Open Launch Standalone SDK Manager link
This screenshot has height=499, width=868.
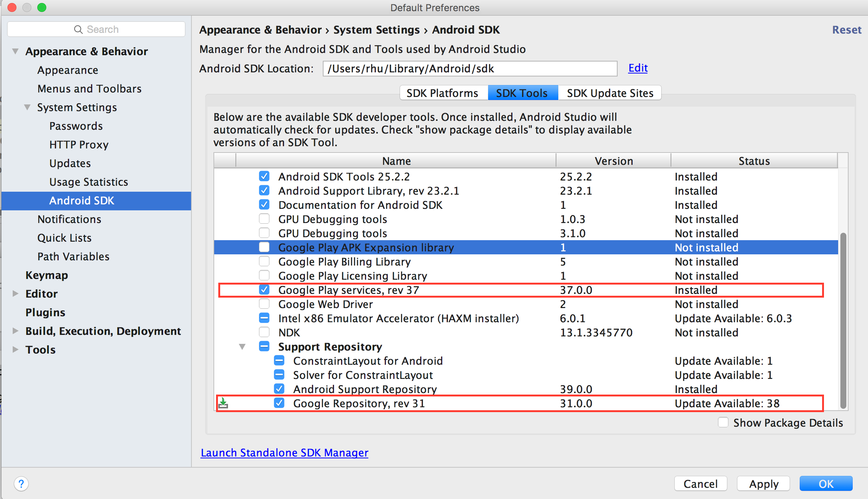point(284,452)
